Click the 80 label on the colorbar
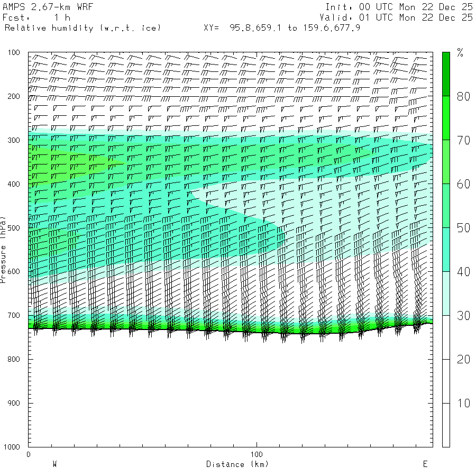 (x=463, y=96)
